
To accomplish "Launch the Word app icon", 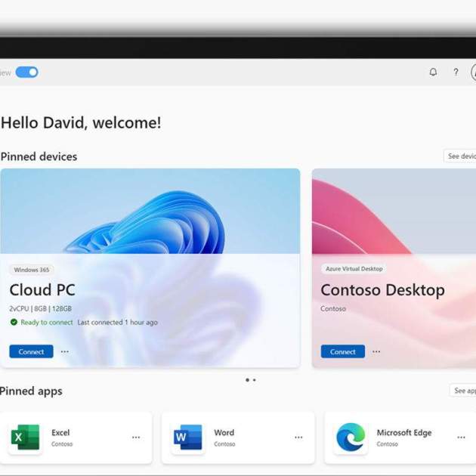I will tap(188, 438).
